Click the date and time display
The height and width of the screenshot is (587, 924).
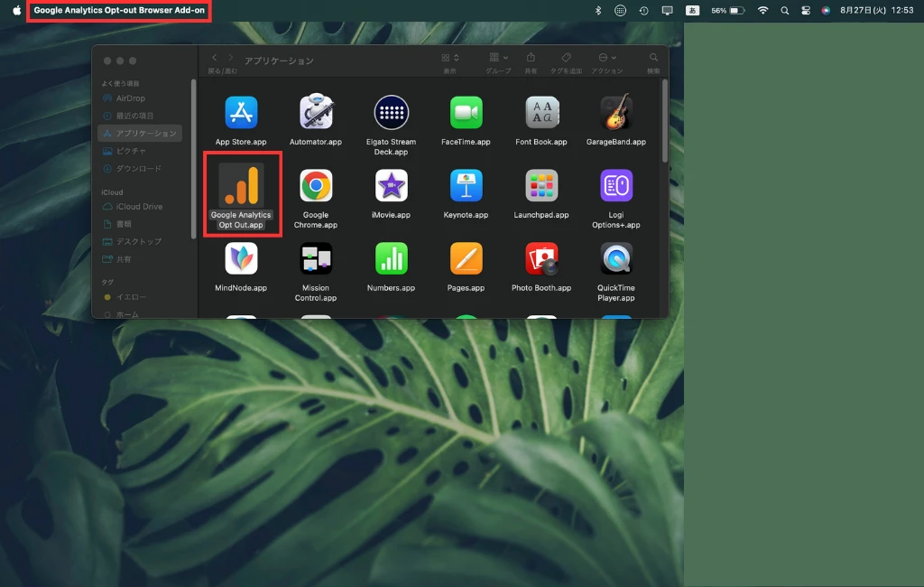click(x=876, y=10)
